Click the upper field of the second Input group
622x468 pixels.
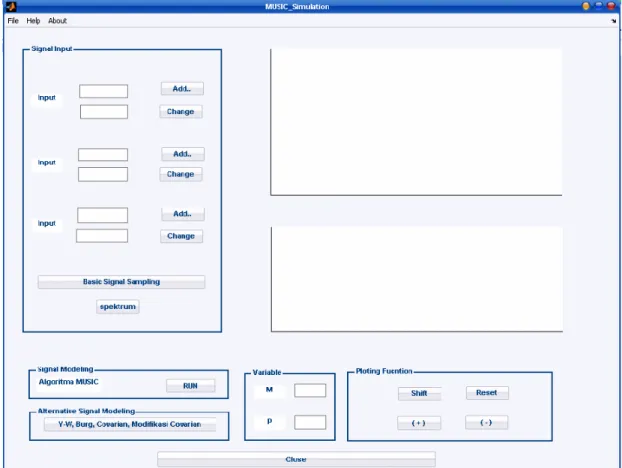pyautogui.click(x=103, y=155)
